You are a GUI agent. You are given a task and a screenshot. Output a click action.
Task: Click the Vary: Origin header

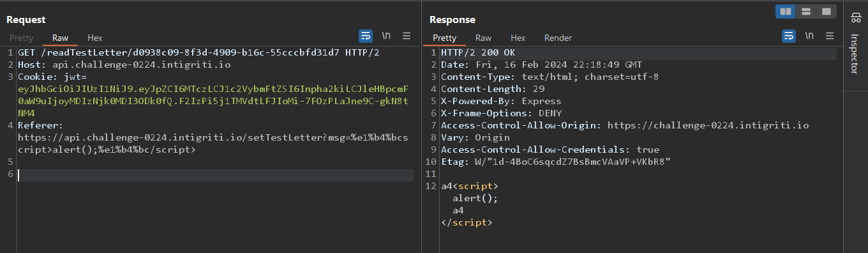[x=475, y=137]
